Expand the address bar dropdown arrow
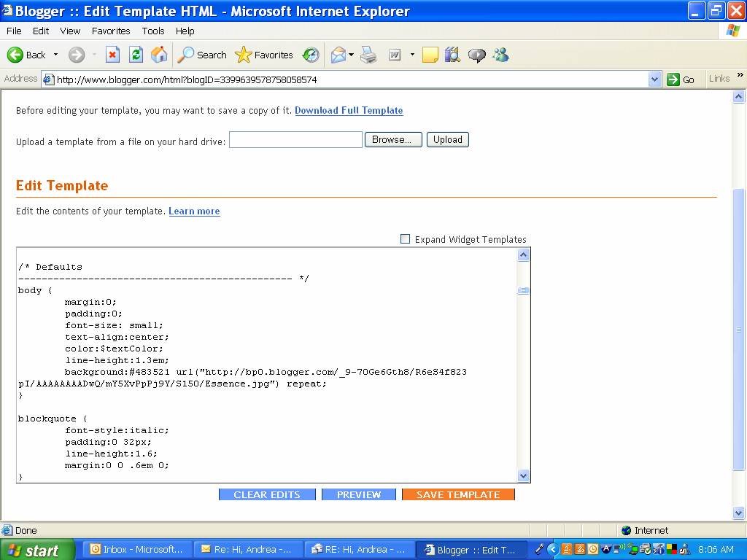The image size is (747, 560). 654,79
